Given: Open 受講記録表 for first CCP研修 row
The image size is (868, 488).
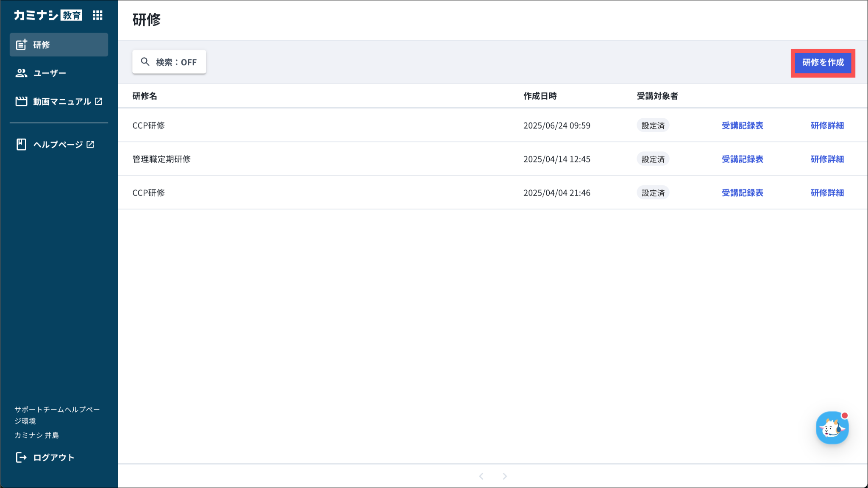Looking at the screenshot, I should point(742,125).
